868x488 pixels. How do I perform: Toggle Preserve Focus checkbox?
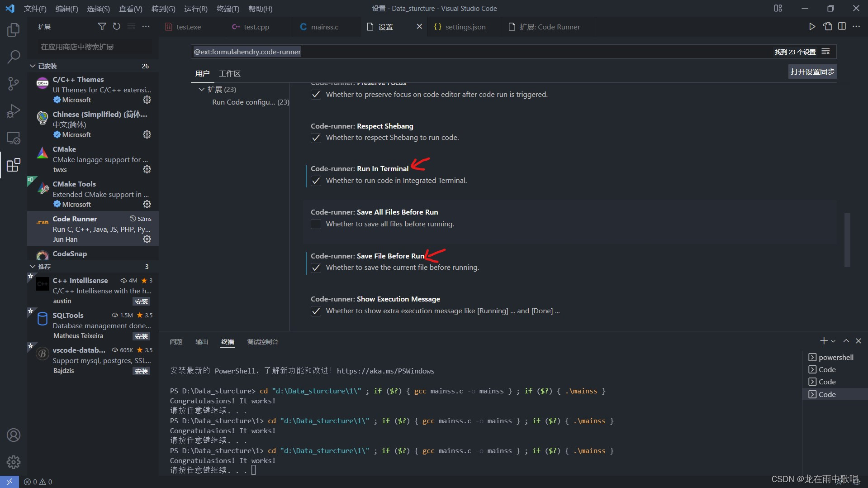(x=316, y=95)
